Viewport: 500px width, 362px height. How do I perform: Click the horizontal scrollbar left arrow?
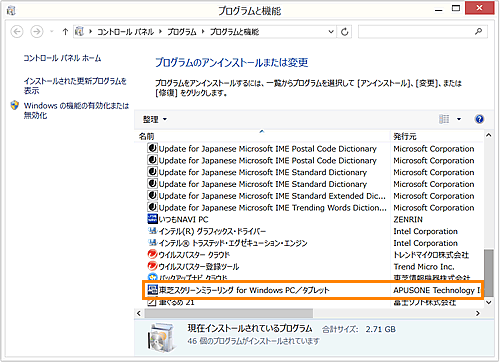point(139,313)
